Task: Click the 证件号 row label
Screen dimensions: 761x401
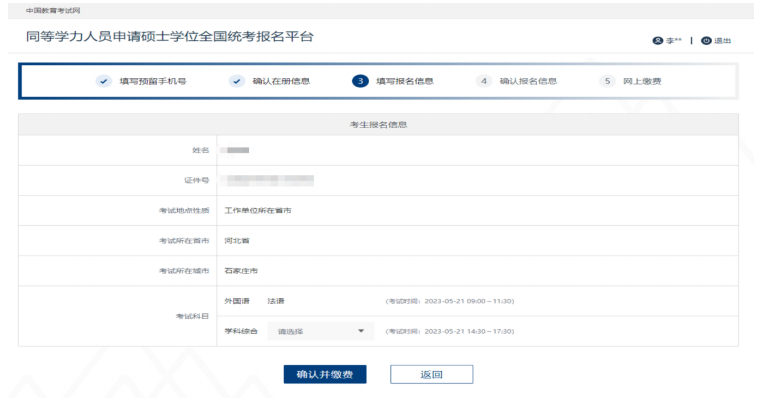Action: click(197, 181)
